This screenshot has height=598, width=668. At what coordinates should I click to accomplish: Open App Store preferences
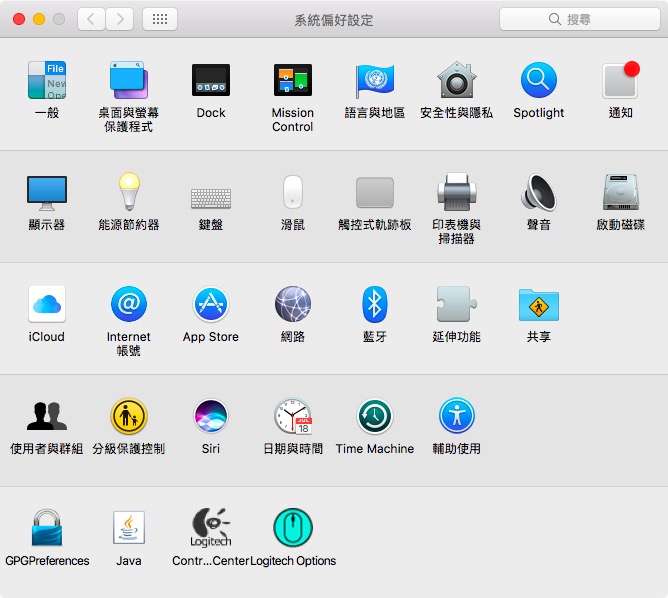pos(211,304)
